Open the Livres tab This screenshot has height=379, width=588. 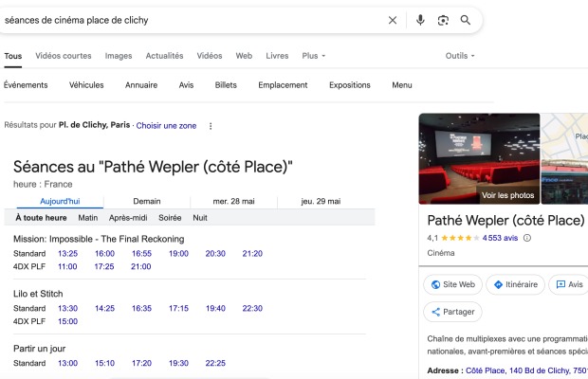pos(277,56)
